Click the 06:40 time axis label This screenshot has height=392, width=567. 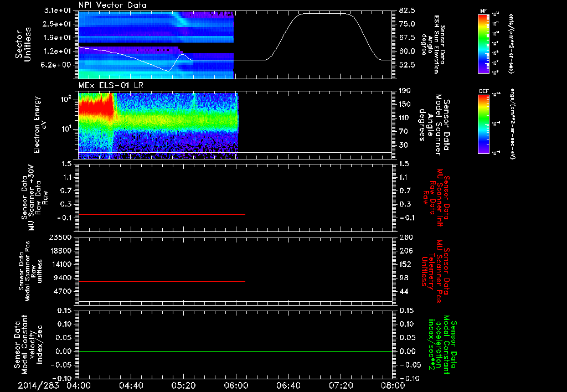point(288,385)
